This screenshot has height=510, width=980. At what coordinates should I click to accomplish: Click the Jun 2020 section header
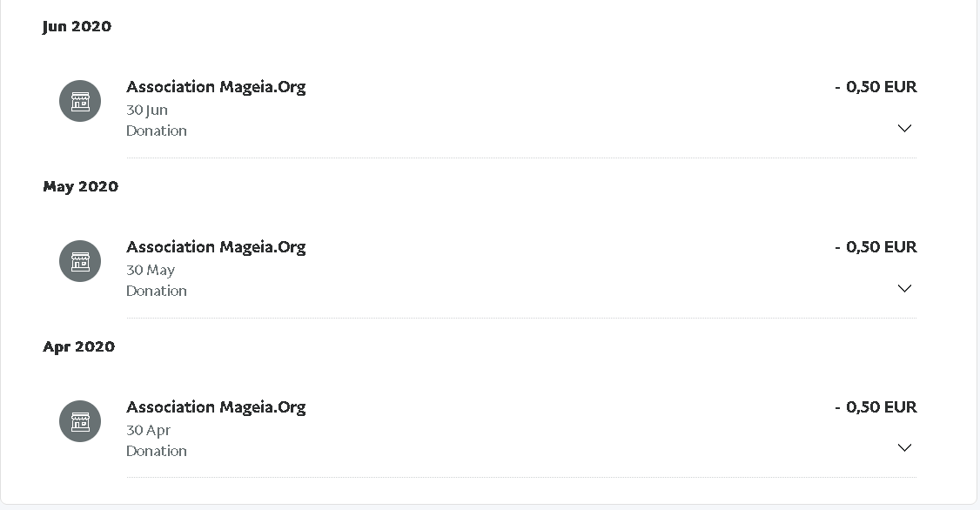click(x=77, y=26)
